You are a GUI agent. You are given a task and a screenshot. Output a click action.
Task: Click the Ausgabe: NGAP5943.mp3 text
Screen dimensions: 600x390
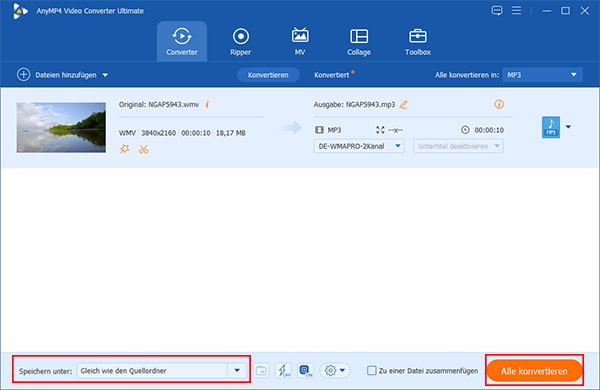[354, 104]
